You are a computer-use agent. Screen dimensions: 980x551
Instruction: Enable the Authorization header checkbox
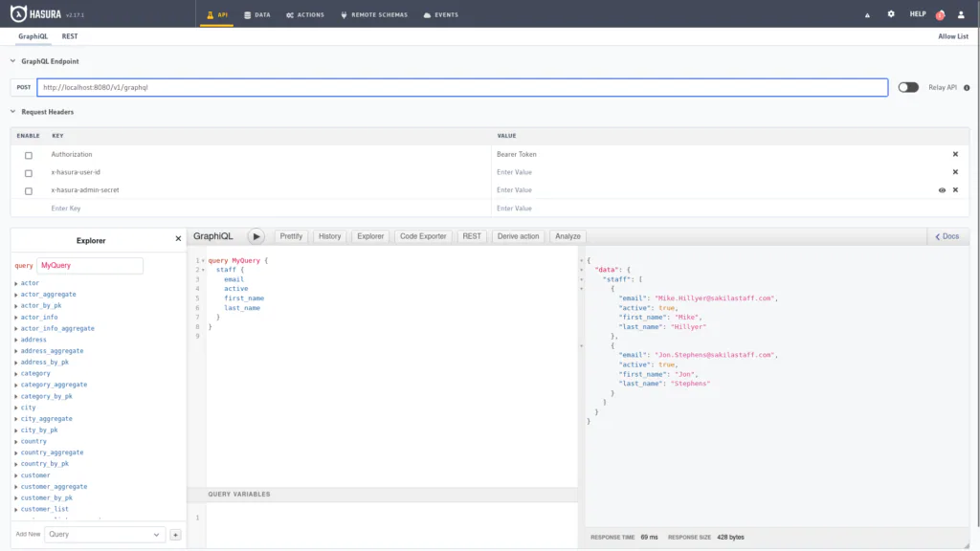click(28, 155)
